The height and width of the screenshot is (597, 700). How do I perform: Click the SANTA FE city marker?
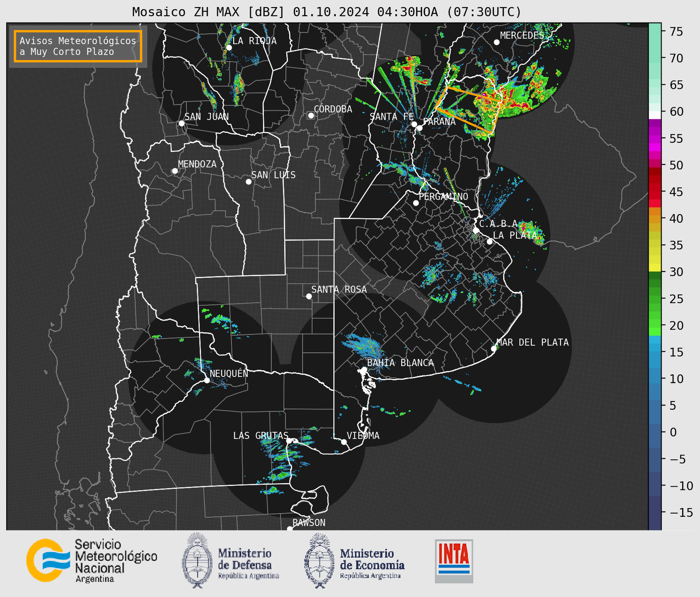(414, 124)
